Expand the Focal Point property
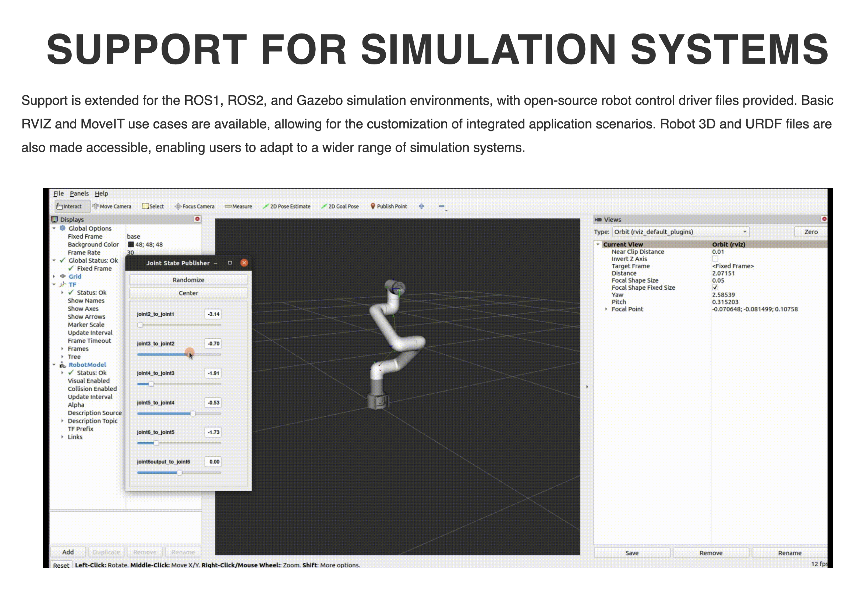Image resolution: width=856 pixels, height=616 pixels. (x=606, y=309)
